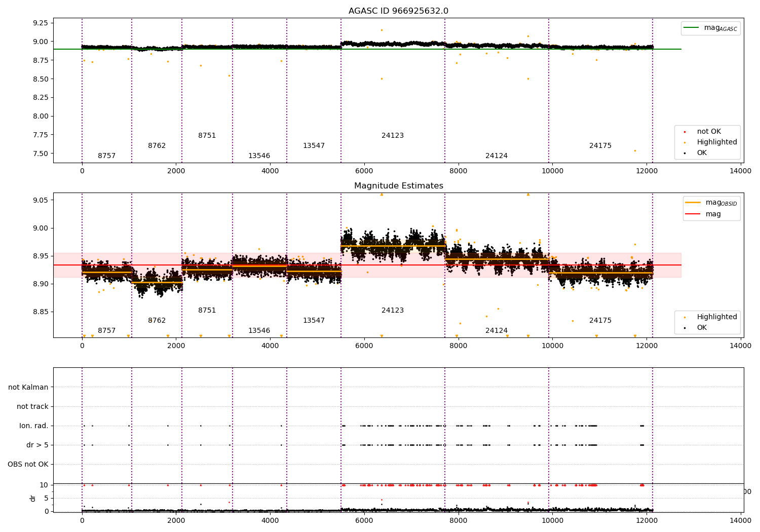
Task: Click the 8.90 y-axis tick label
Action: [x=41, y=284]
